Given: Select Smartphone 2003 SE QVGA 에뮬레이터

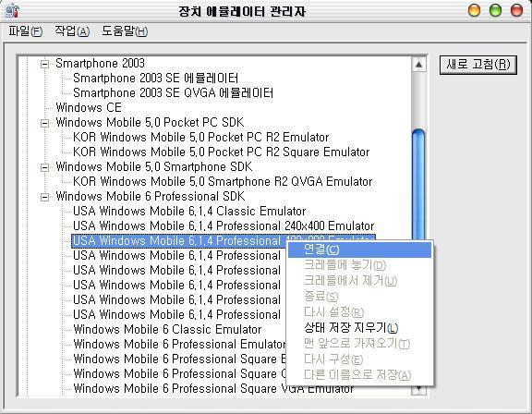Looking at the screenshot, I should point(173,93).
